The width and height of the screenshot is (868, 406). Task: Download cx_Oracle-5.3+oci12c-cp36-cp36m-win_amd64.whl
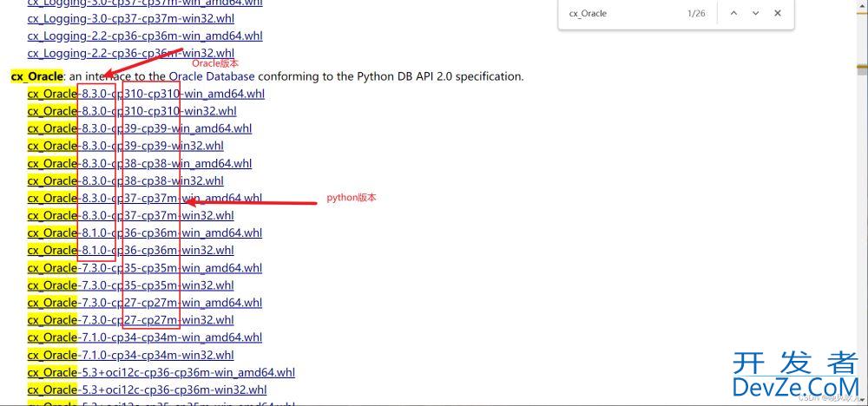[161, 373]
